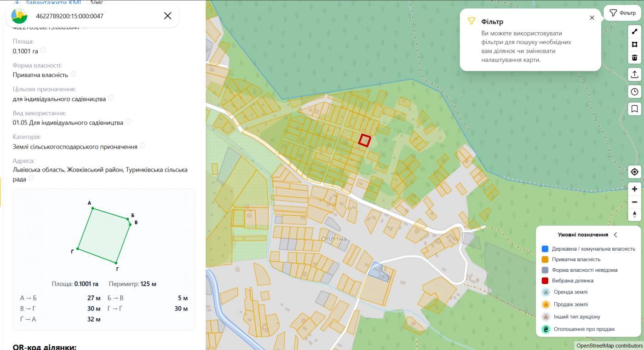Close the parcel 4622789200:15:000:0047 panel

(x=167, y=16)
